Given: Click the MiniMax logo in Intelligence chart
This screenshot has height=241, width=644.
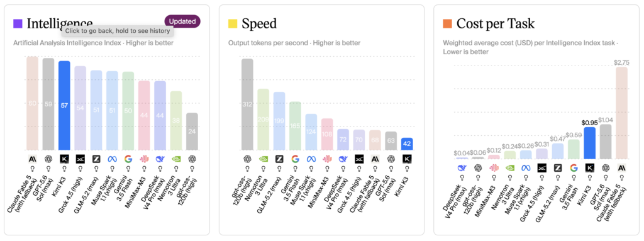Looking at the screenshot, I should click(x=144, y=159).
